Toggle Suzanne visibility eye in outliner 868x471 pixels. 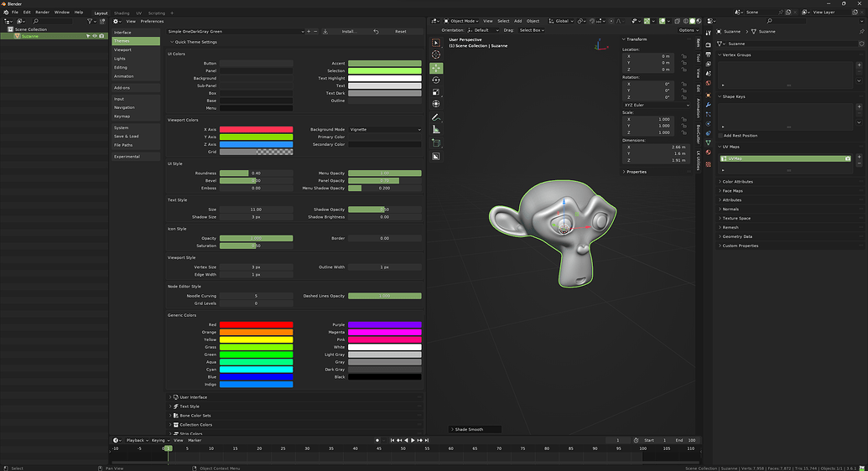click(95, 36)
